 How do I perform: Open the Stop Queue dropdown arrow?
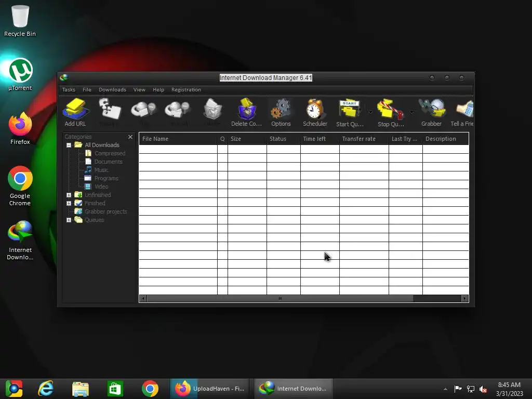click(411, 112)
